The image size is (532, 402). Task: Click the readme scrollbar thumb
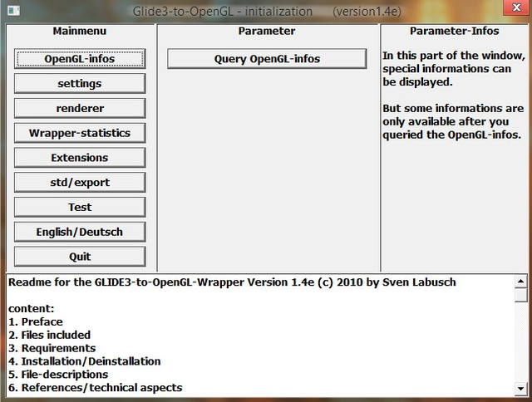(520, 295)
